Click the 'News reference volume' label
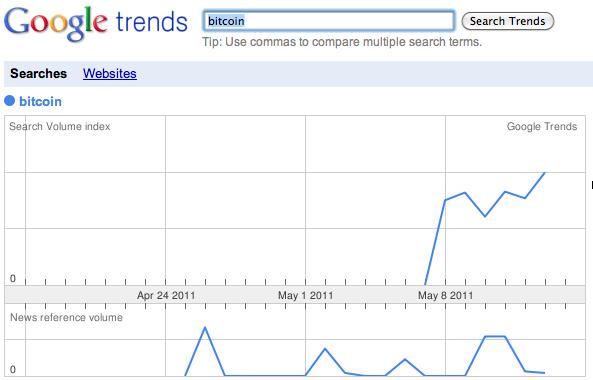593x380 pixels. [x=67, y=317]
